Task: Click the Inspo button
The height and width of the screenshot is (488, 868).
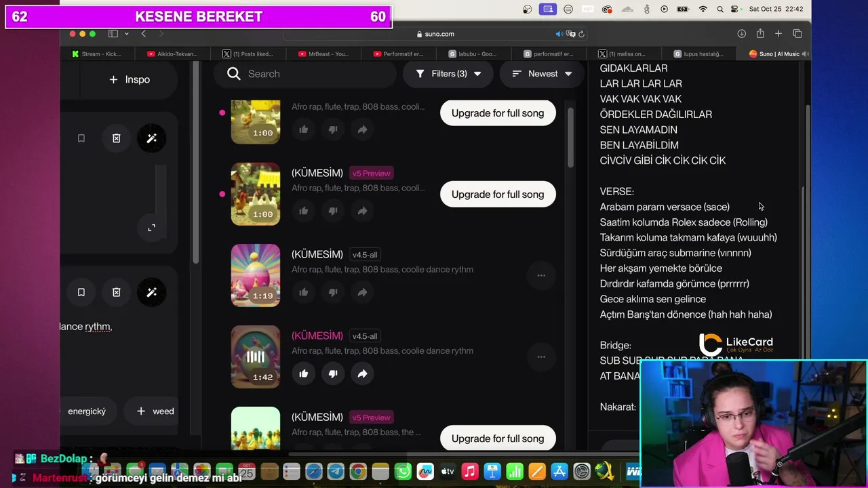Action: [129, 79]
